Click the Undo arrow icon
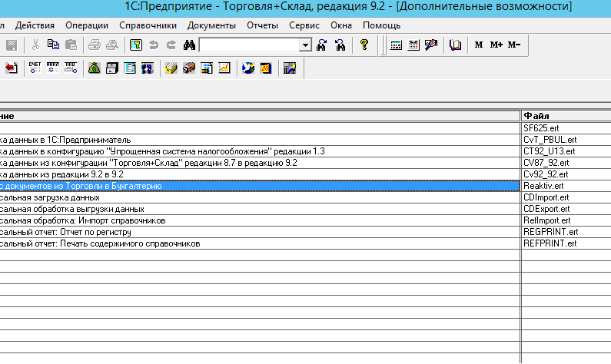Viewport: 611px width, 364px height. (x=154, y=45)
